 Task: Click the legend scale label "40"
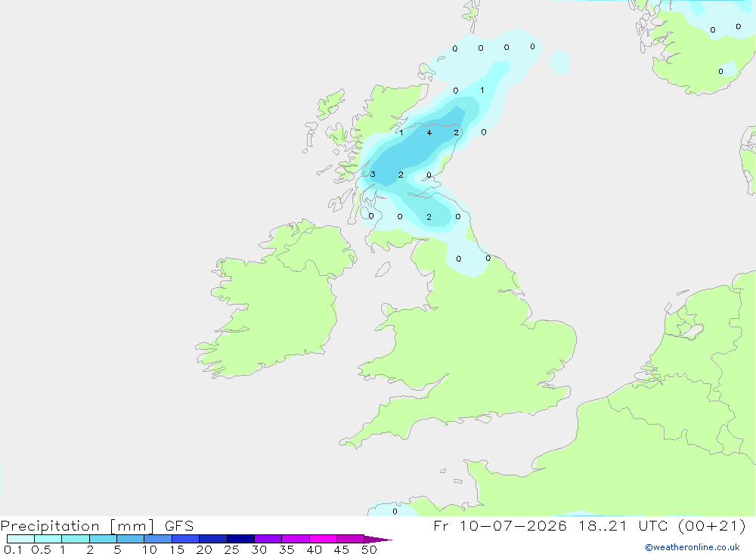pos(314,549)
